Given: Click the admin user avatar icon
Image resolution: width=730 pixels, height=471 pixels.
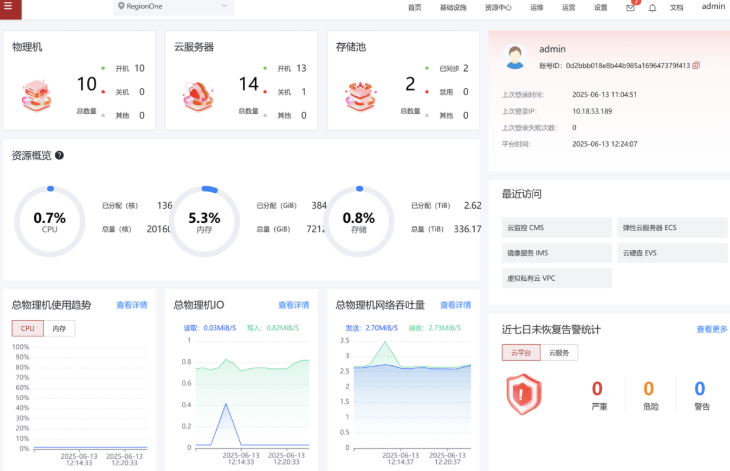Looking at the screenshot, I should pos(515,58).
